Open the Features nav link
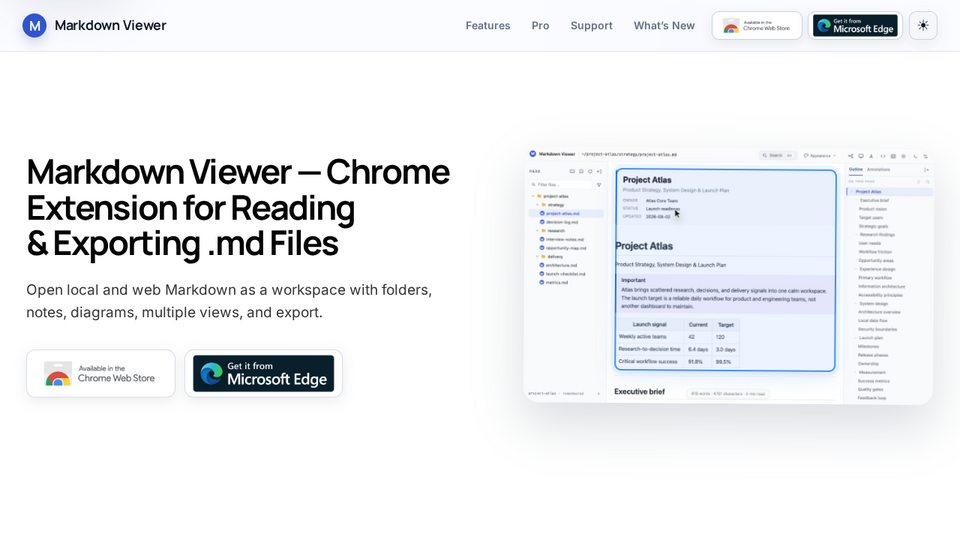Screen dimensions: 960x540 (x=487, y=26)
